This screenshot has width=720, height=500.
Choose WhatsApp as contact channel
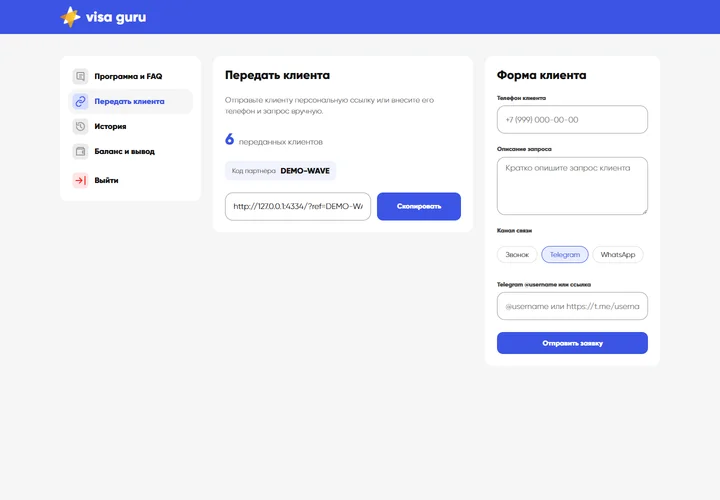coord(618,254)
